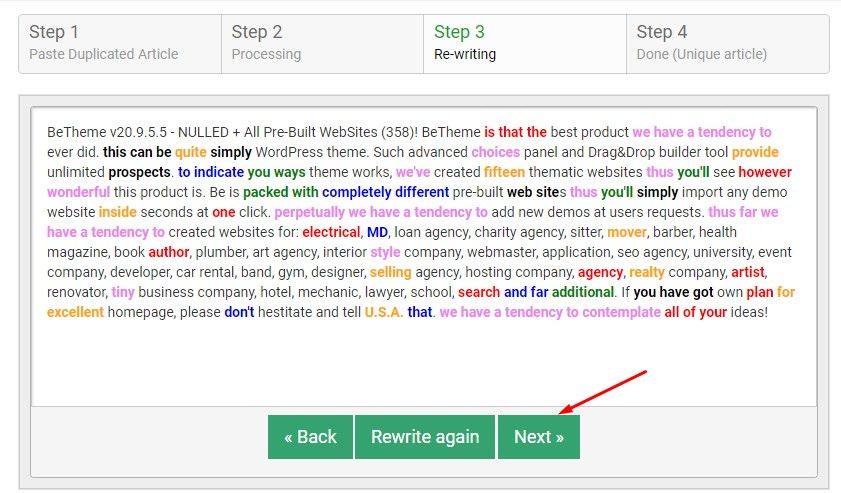Click the orange word "excellent"
Screen dimensions: 841x493
pos(75,312)
